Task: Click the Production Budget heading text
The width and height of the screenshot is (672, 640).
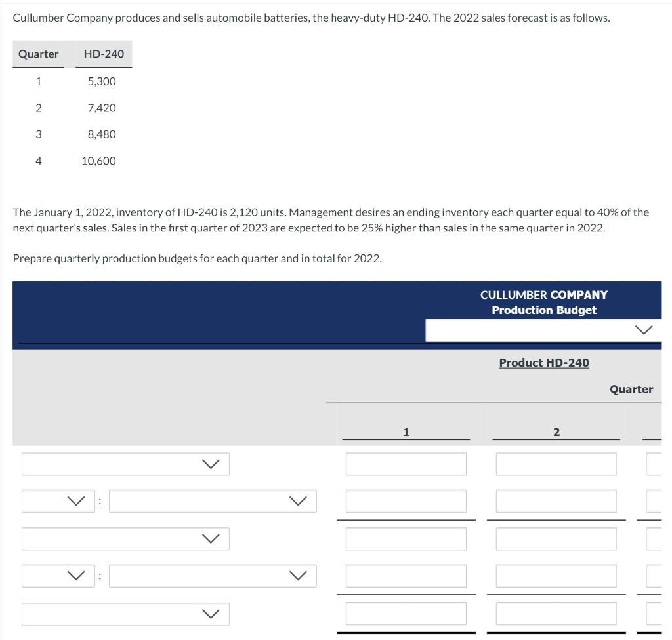Action: pos(544,310)
